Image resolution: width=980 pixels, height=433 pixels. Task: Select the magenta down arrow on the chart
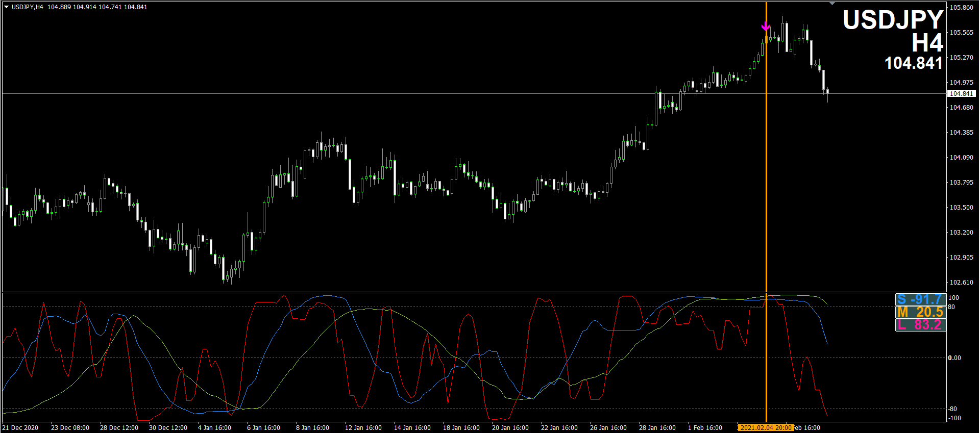(x=766, y=27)
